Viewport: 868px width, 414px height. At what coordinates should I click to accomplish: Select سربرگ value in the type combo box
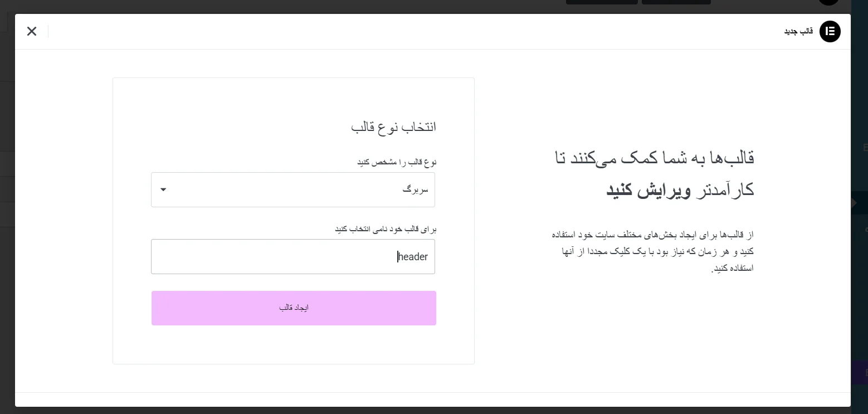tap(415, 189)
